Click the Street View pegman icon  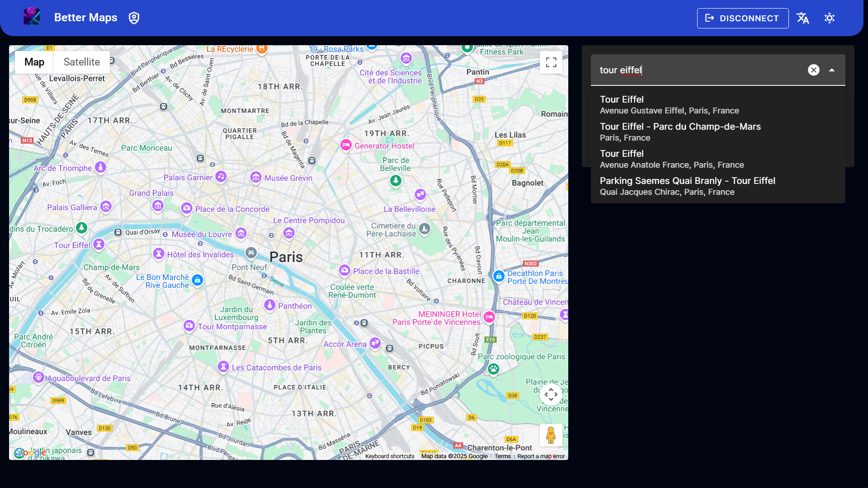click(551, 435)
